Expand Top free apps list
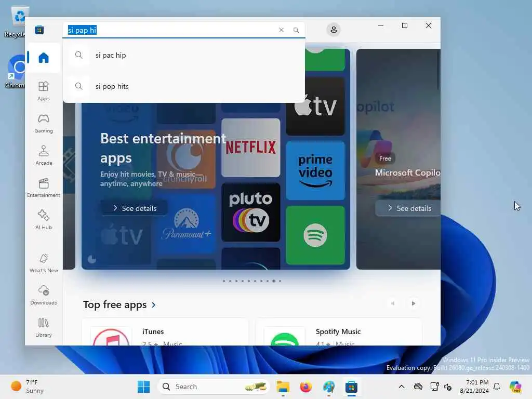The height and width of the screenshot is (399, 532). (119, 304)
